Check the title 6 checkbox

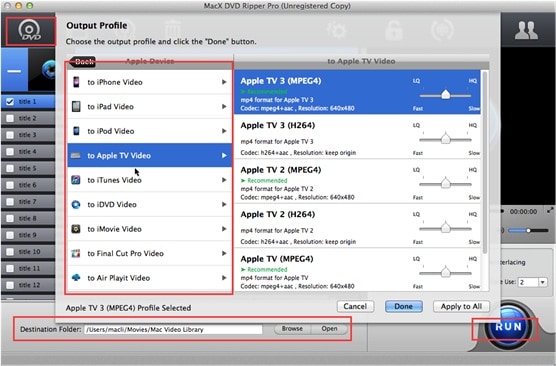[10, 185]
